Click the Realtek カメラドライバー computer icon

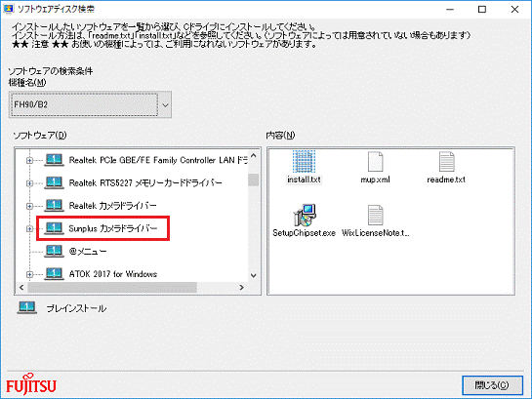[x=55, y=206]
